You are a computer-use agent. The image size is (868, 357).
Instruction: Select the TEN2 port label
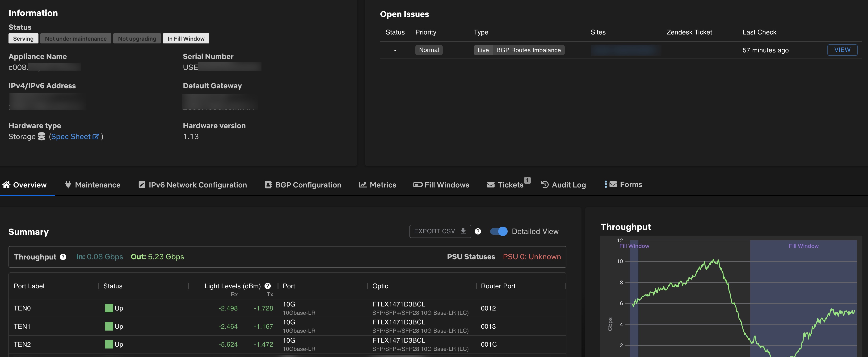pos(22,344)
